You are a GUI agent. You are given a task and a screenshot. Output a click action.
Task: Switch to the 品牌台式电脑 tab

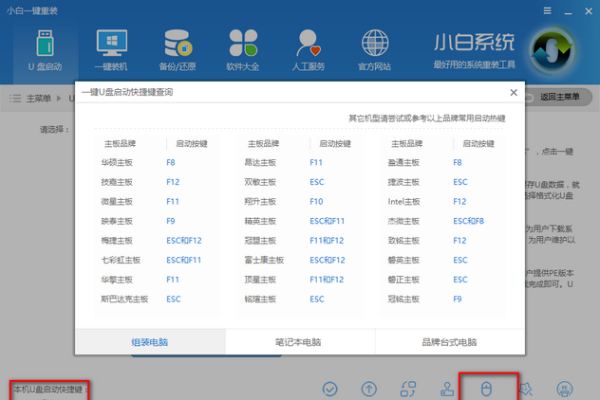click(x=449, y=341)
